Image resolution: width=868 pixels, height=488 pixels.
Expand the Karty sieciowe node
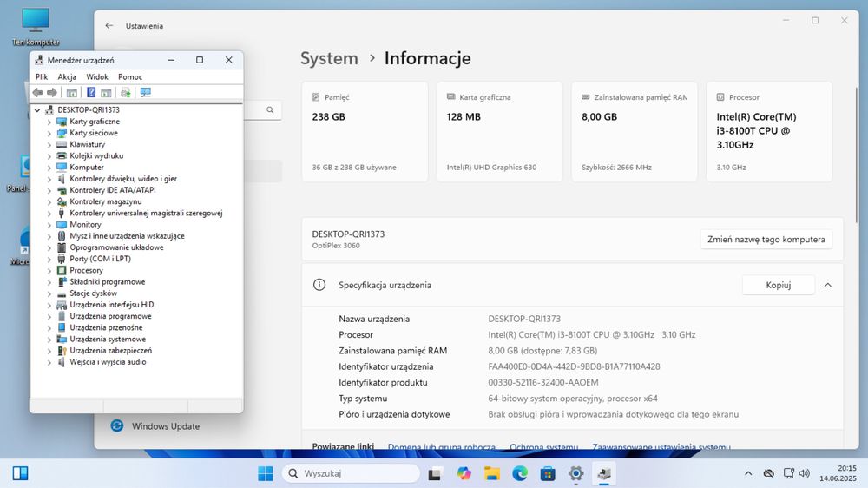[49, 134]
